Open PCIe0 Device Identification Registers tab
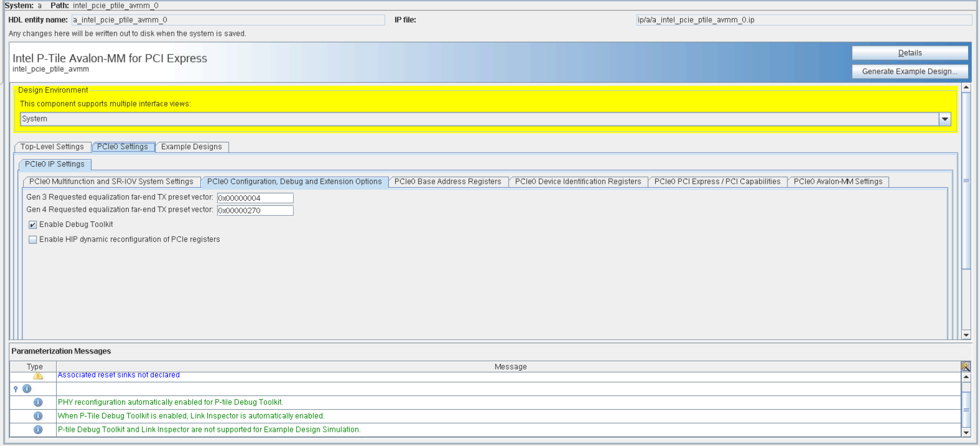This screenshot has height=446, width=980. (x=578, y=182)
